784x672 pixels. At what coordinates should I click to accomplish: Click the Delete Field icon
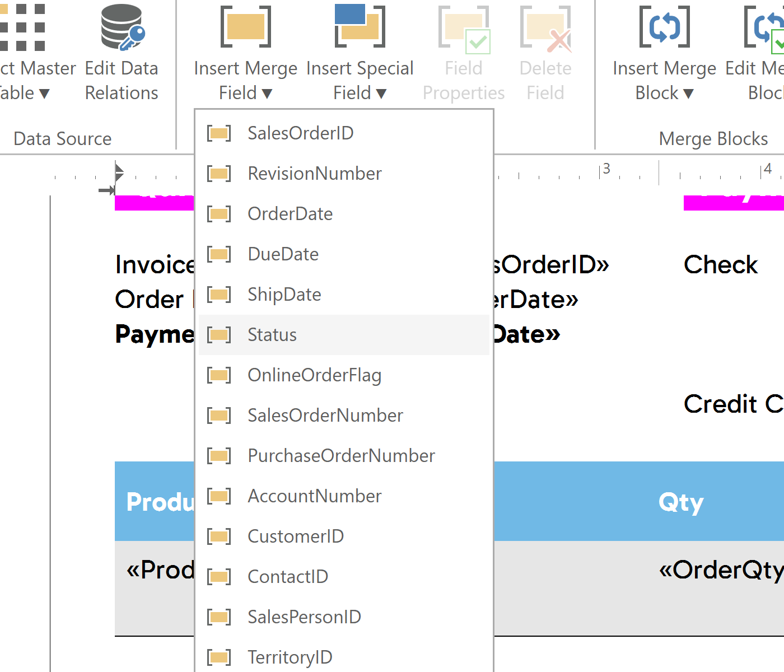(545, 29)
